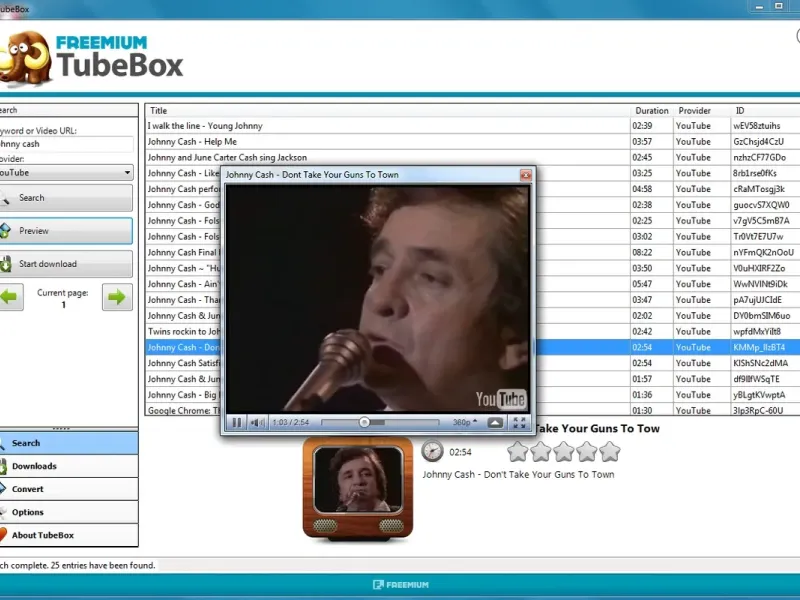This screenshot has height=600, width=800.
Task: Pause the video preview playback
Action: [237, 422]
